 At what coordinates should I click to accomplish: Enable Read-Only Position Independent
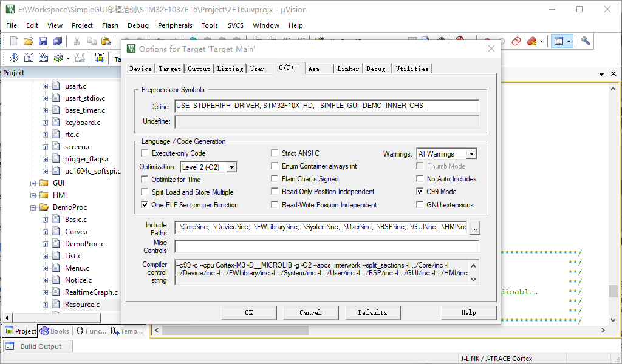(x=275, y=191)
